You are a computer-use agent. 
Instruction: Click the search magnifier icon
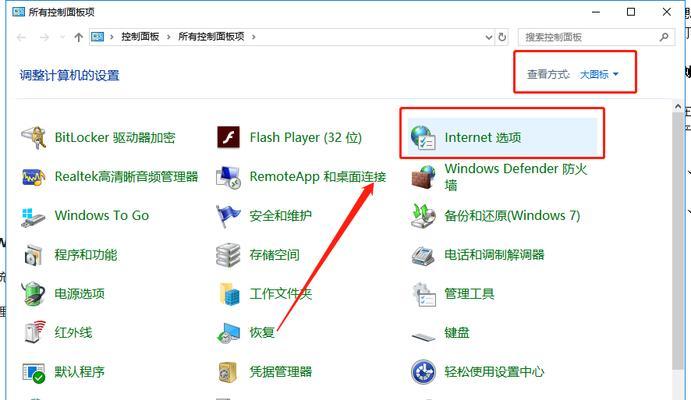tap(664, 37)
